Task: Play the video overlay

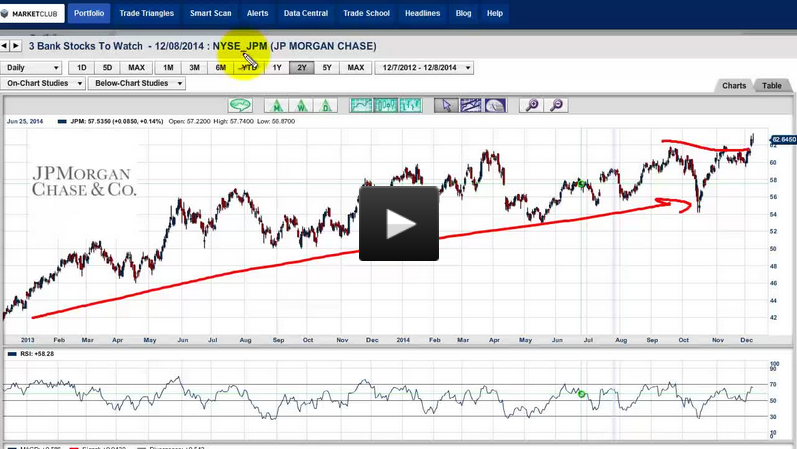Action: (399, 224)
